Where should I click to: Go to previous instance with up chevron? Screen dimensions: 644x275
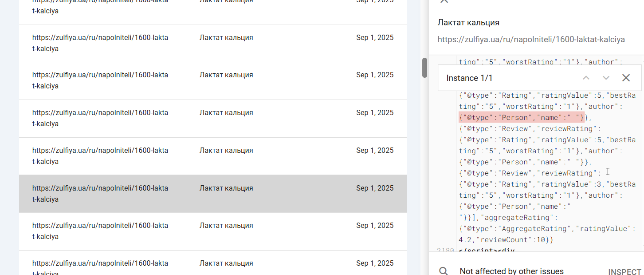[x=586, y=78]
